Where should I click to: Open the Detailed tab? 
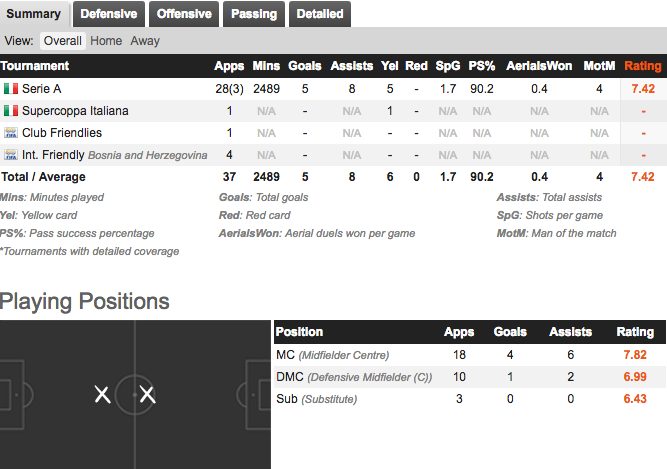point(320,14)
